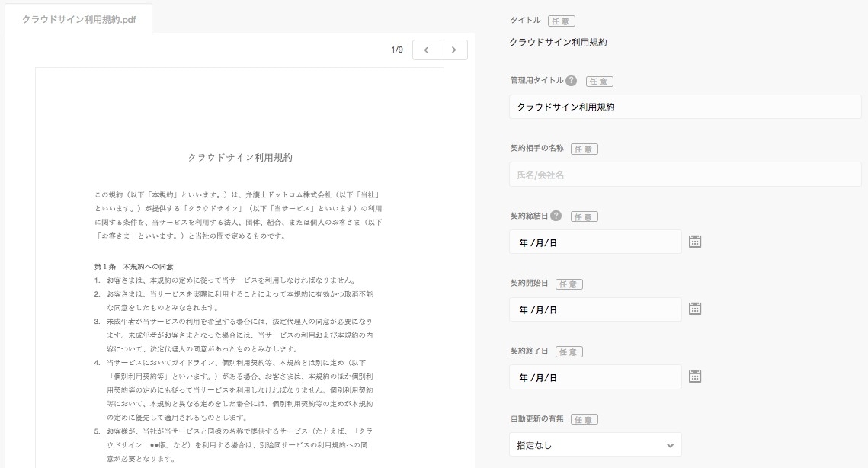Go to next PDF page

point(454,50)
